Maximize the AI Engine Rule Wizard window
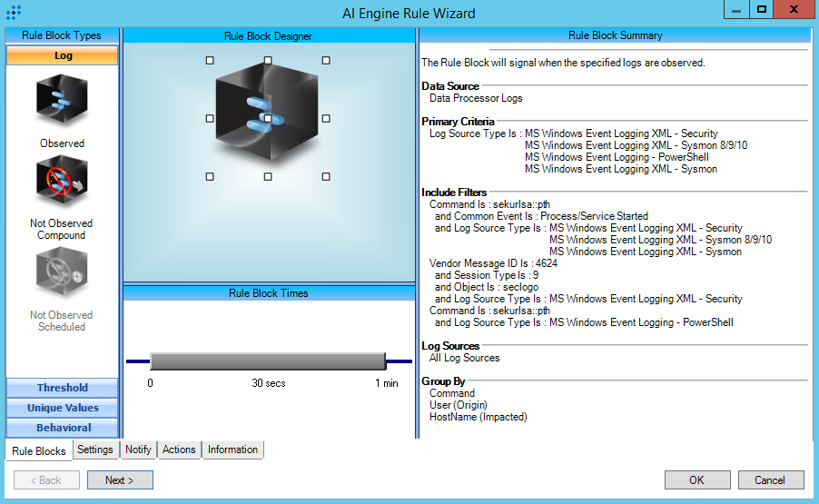The width and height of the screenshot is (819, 504). click(x=762, y=10)
